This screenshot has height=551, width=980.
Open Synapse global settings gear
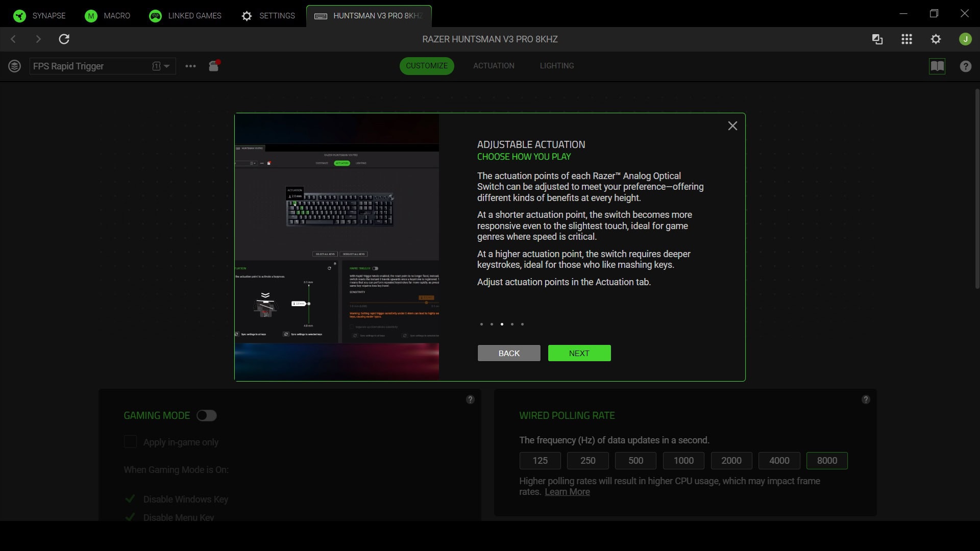[936, 39]
